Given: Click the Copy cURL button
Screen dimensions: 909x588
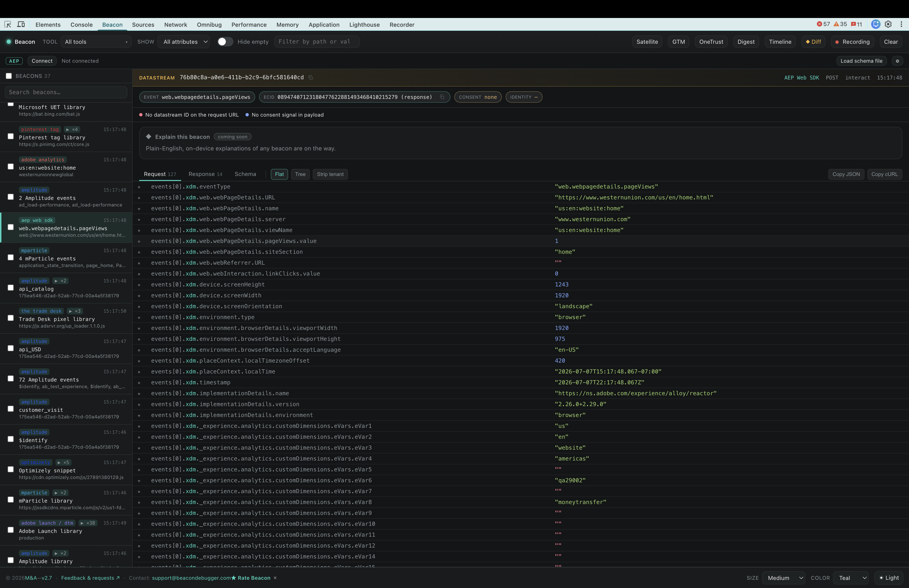Looking at the screenshot, I should tap(885, 174).
